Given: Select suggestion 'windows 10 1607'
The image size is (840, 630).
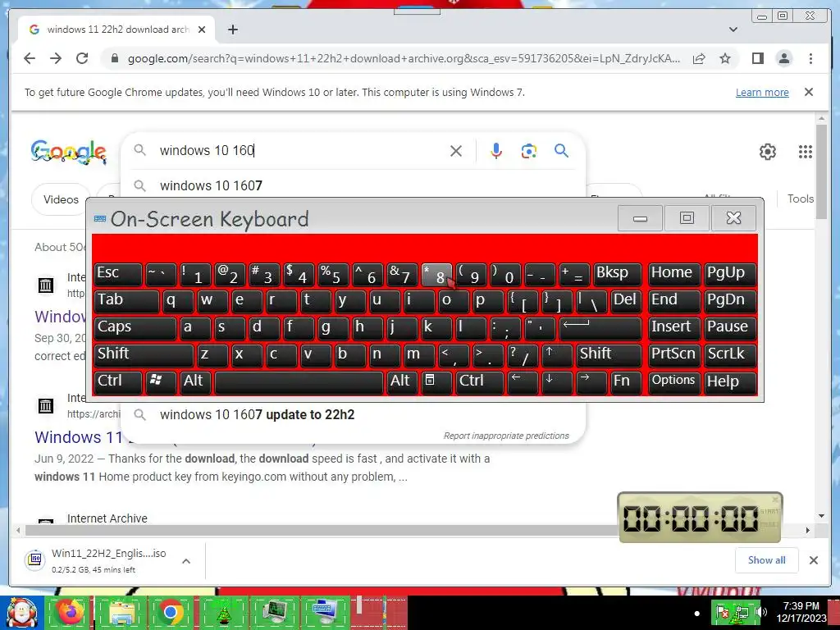Looking at the screenshot, I should pos(211,185).
